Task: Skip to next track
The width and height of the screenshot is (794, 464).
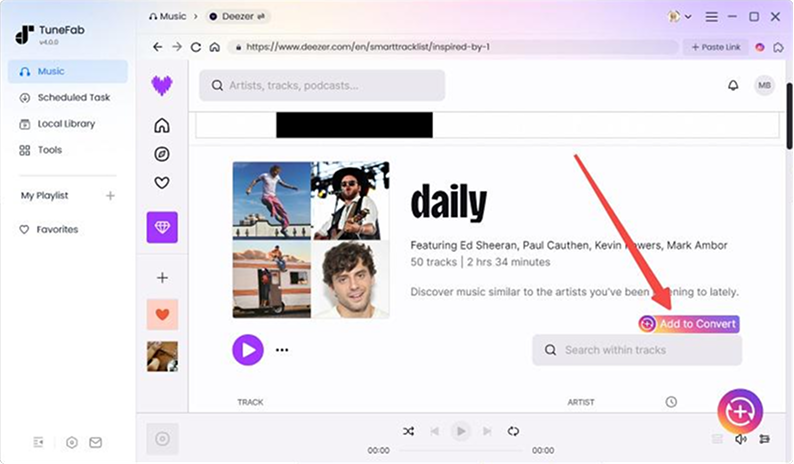Action: pos(487,431)
